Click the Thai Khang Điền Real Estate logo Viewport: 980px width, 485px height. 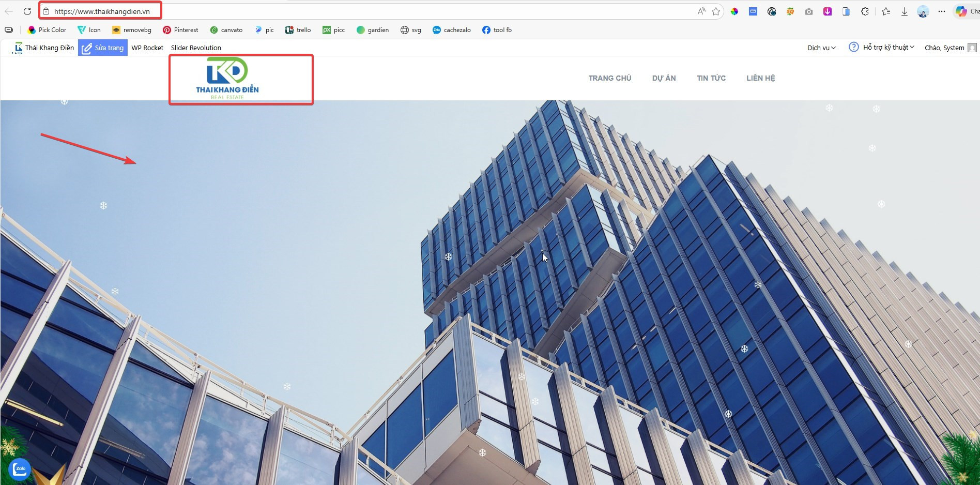(x=227, y=78)
